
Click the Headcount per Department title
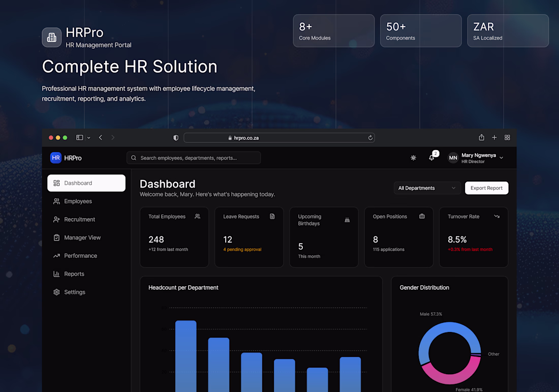[x=183, y=287]
